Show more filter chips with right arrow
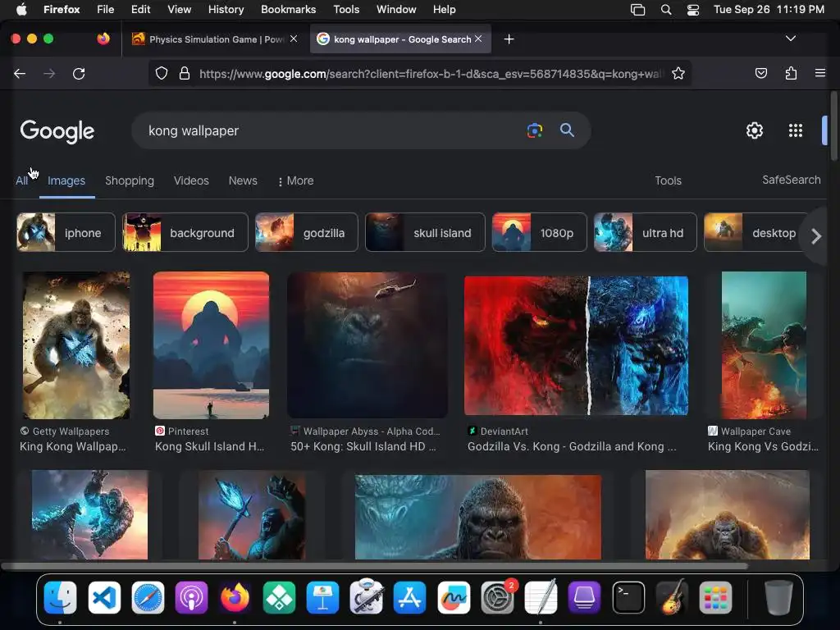The image size is (840, 630). coord(816,236)
